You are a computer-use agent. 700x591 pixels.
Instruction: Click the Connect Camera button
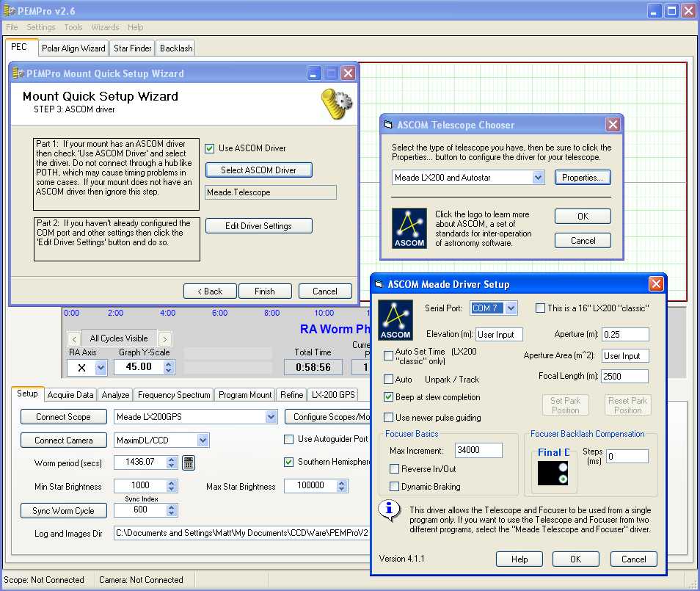(63, 440)
